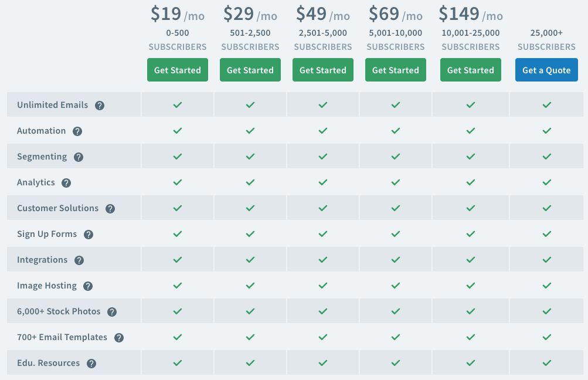588x380 pixels.
Task: Select Get Started for the $49/mo plan
Action: click(x=323, y=70)
